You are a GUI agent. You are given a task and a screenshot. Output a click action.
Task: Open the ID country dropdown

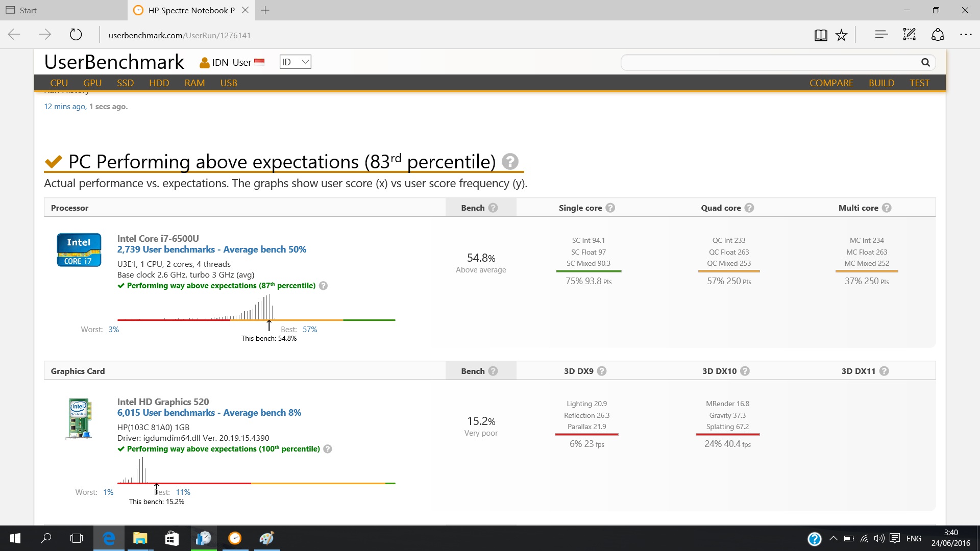pos(295,62)
